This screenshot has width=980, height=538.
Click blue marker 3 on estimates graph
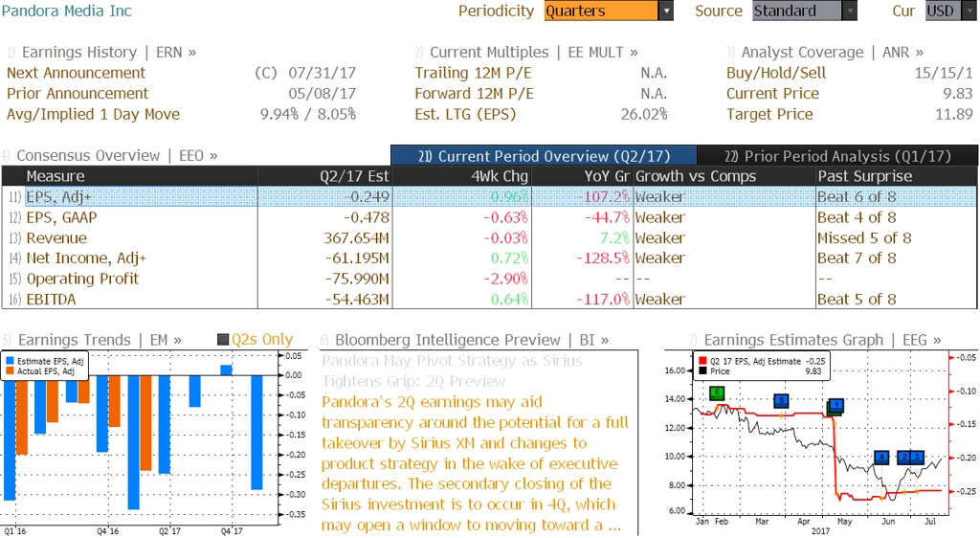(x=917, y=458)
